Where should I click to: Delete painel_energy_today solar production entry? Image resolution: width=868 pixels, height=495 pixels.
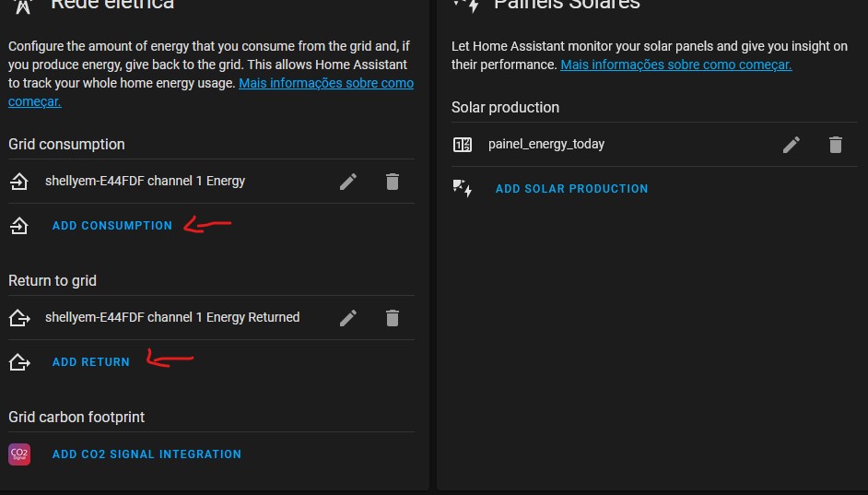[x=836, y=145]
